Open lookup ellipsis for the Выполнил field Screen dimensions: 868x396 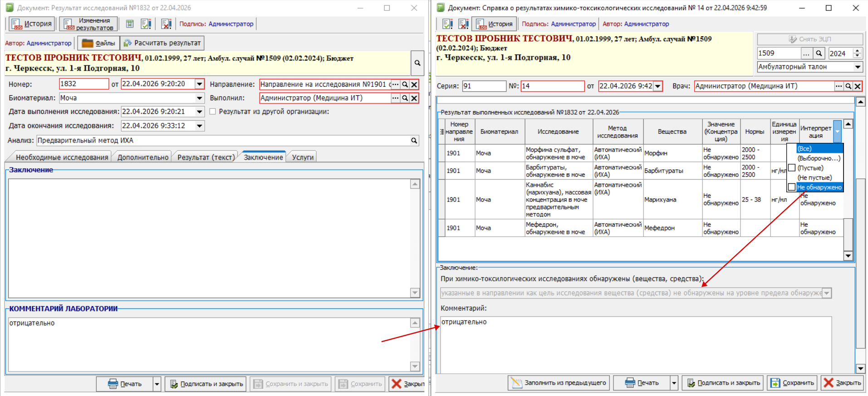click(x=396, y=98)
